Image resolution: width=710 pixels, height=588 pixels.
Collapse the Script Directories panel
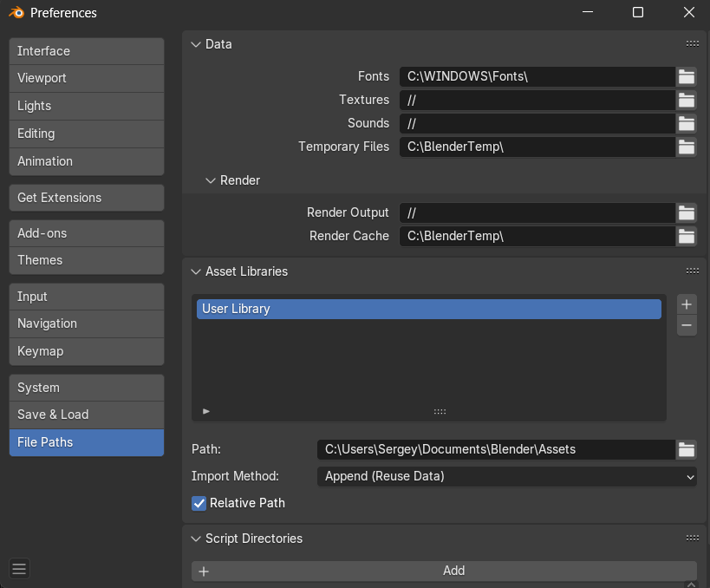click(196, 539)
